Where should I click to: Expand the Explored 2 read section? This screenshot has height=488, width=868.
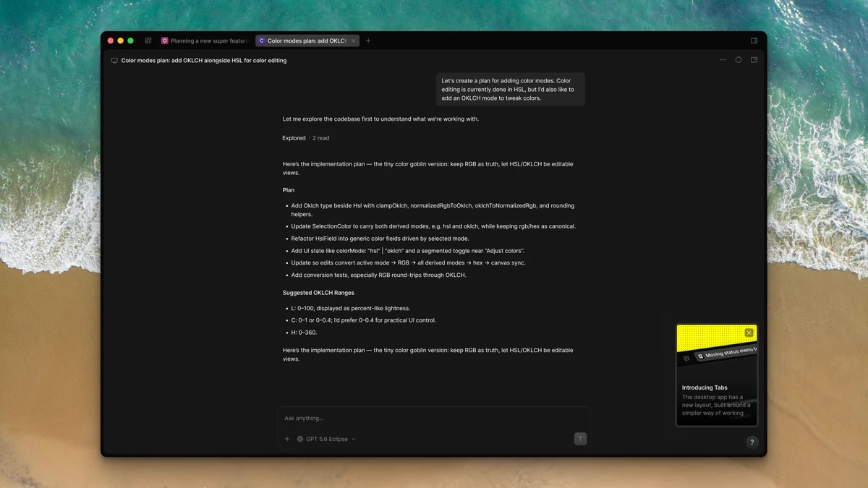306,138
